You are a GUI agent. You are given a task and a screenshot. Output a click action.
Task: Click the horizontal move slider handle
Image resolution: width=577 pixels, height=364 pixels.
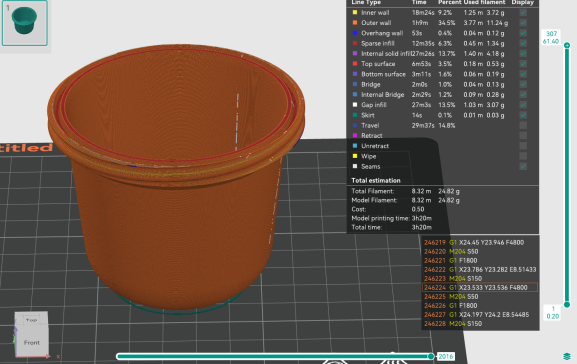tap(431, 356)
